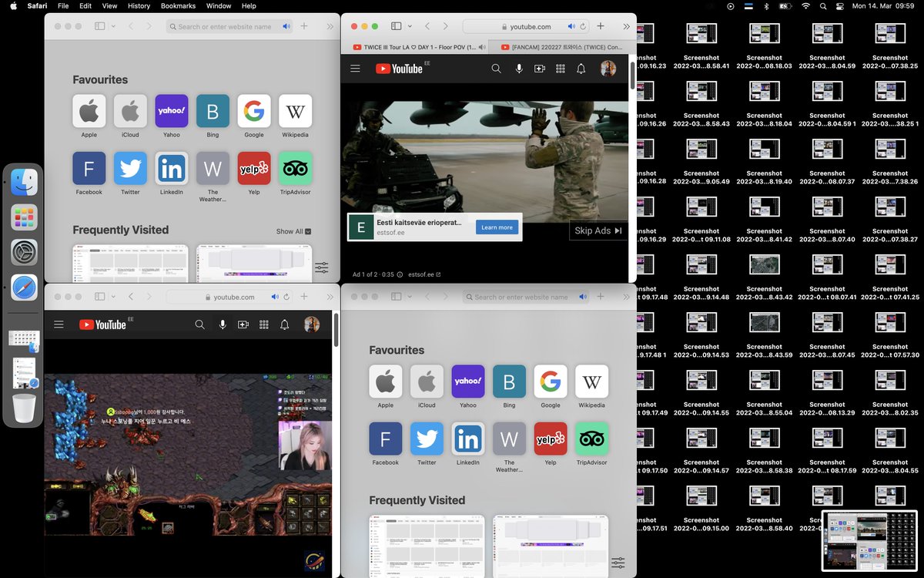The width and height of the screenshot is (924, 578).
Task: Add a new tab in the Skip Ads window
Action: (x=601, y=26)
